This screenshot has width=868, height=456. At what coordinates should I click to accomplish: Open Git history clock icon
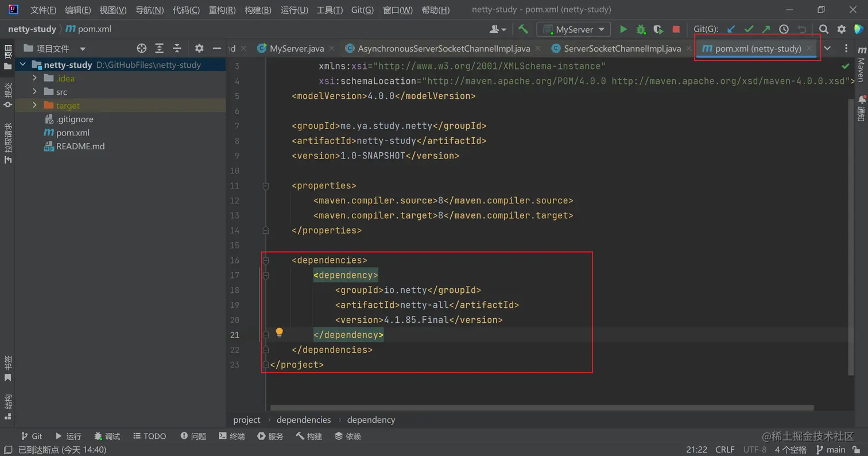(784, 29)
